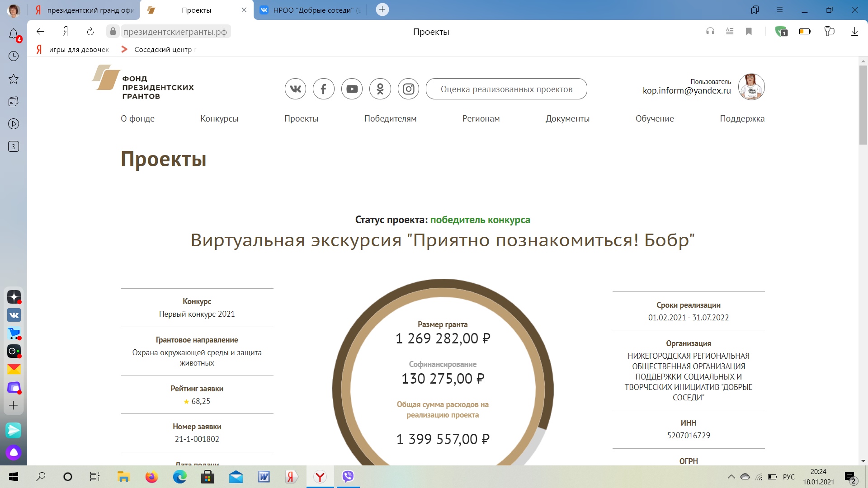Open the battery saver icon
This screenshot has height=488, width=868.
pyautogui.click(x=805, y=31)
